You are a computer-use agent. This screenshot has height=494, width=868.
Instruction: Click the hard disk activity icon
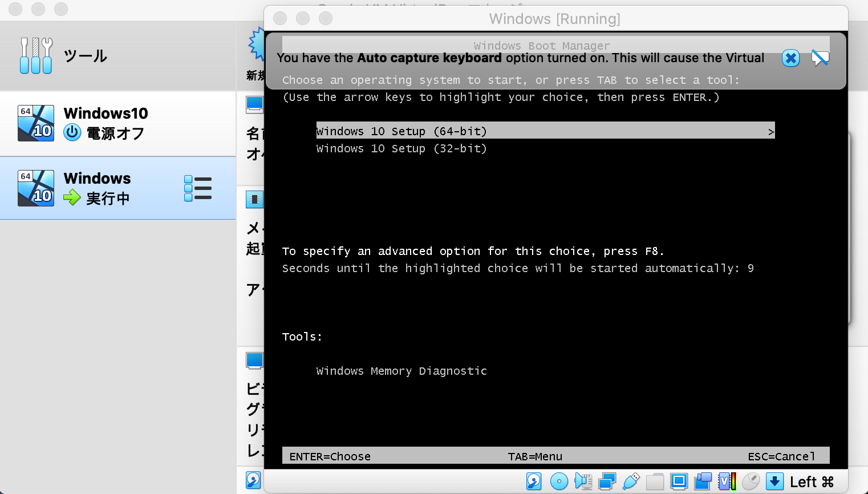click(534, 481)
